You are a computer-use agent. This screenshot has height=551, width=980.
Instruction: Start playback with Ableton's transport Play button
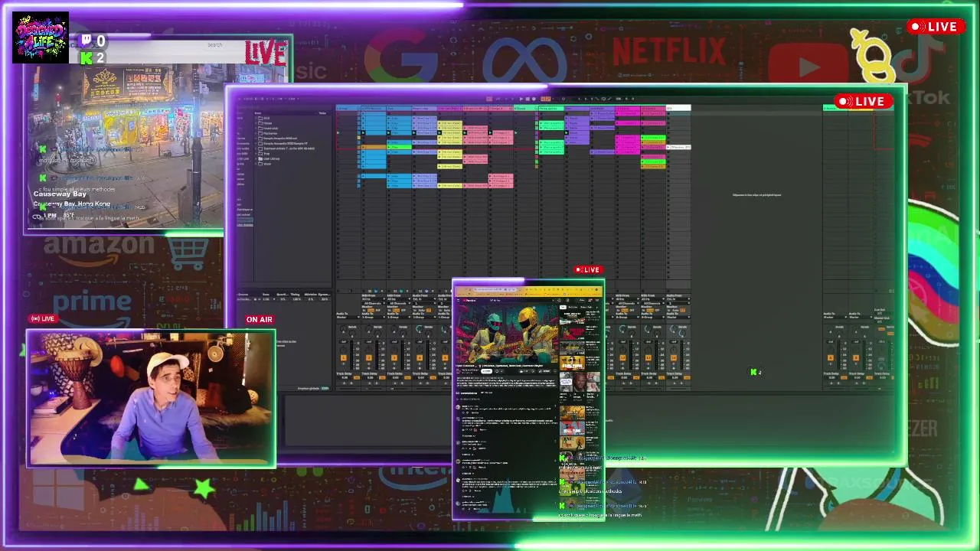click(521, 99)
